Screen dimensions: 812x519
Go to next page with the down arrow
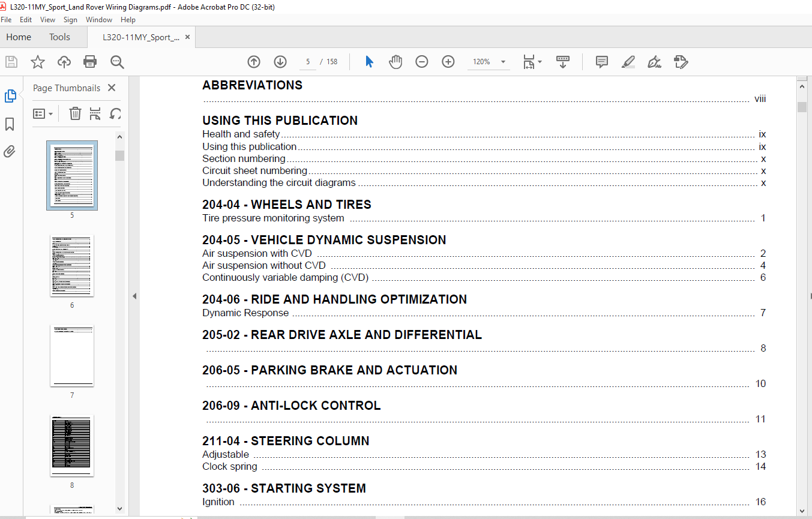[280, 62]
